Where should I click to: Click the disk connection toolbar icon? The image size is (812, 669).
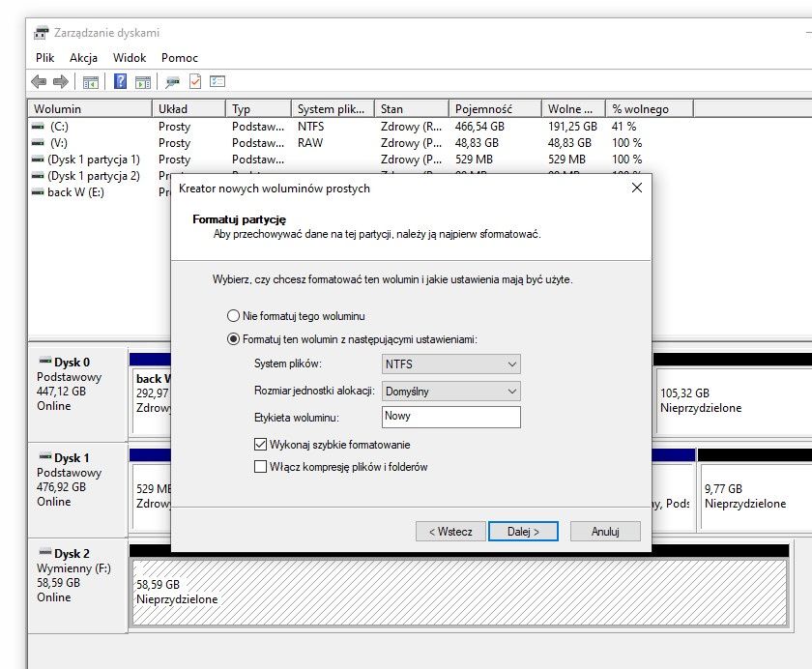[x=172, y=82]
